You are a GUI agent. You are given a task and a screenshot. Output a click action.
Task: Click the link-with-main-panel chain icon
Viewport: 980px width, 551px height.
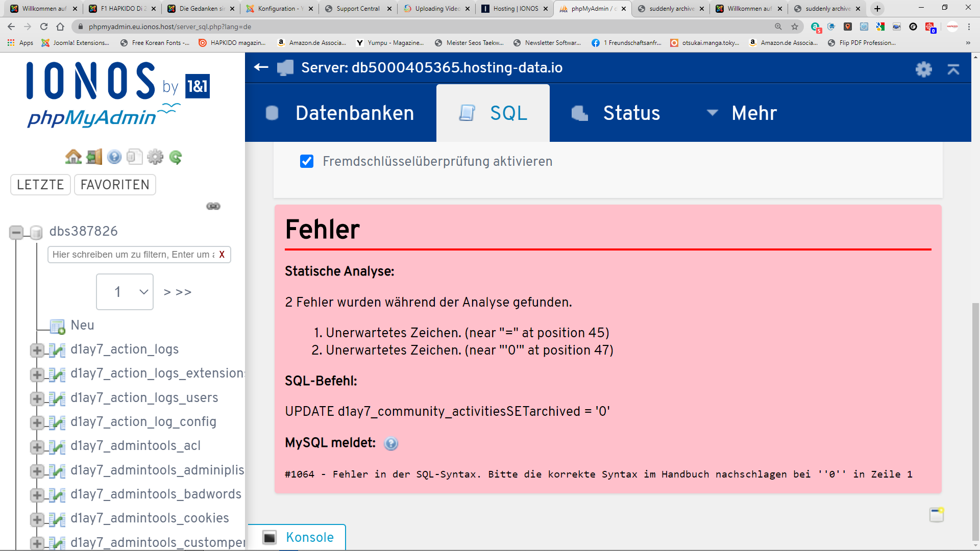point(213,206)
